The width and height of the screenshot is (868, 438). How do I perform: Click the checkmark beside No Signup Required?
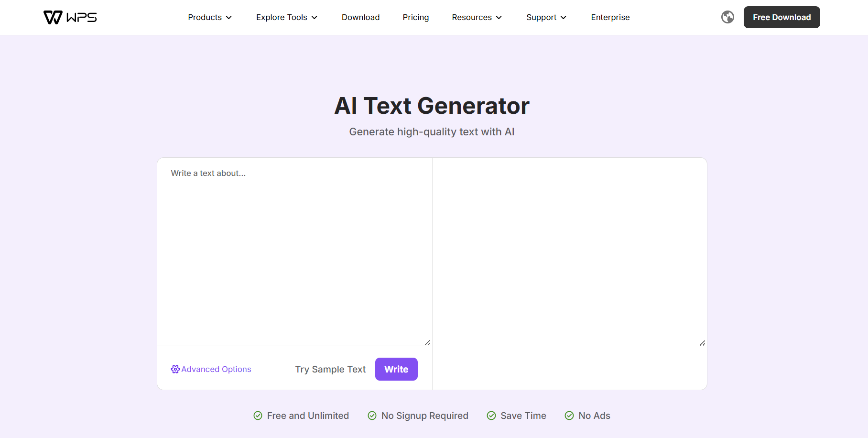click(x=371, y=416)
